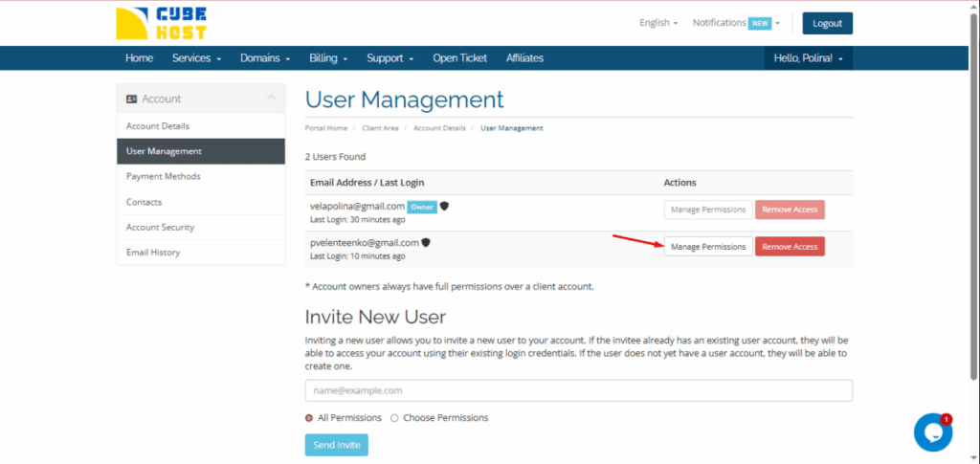
Task: Click the Account card icon in sidebar
Action: (x=131, y=99)
